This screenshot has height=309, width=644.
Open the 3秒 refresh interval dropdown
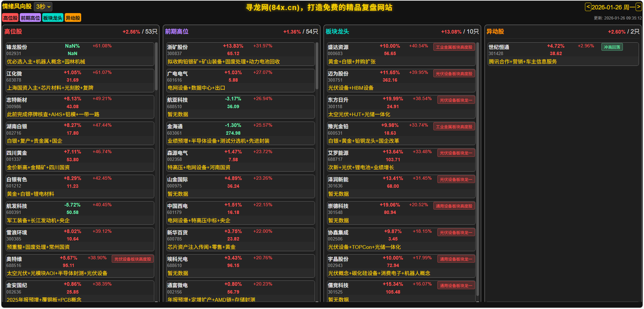pyautogui.click(x=43, y=7)
